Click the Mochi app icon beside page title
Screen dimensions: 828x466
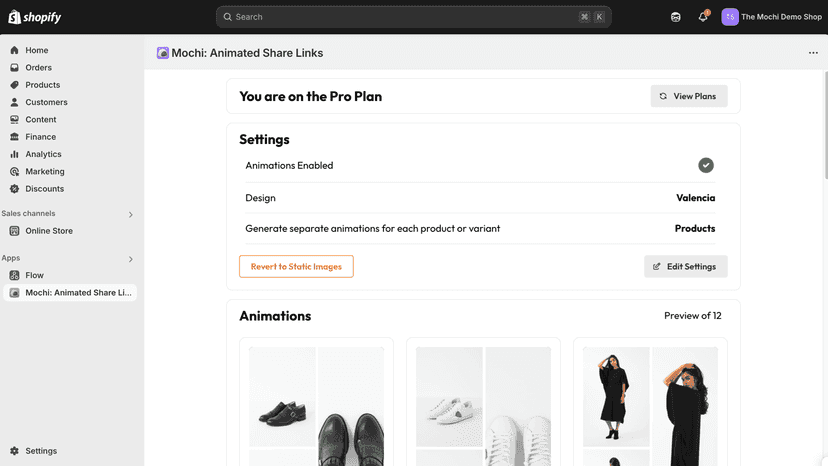point(163,53)
